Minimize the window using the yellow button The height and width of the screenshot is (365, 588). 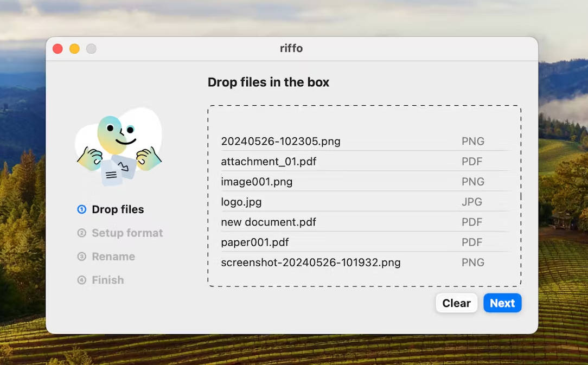(74, 49)
